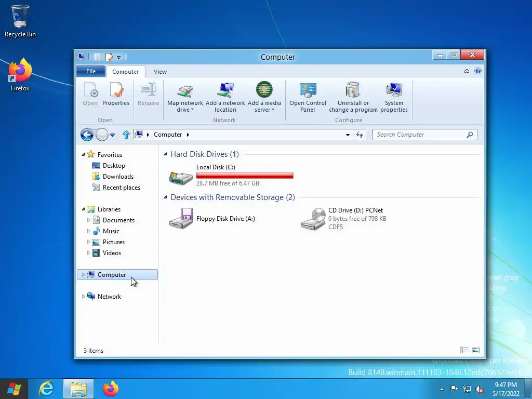Select Videos library in sidebar
The image size is (532, 399).
(112, 253)
